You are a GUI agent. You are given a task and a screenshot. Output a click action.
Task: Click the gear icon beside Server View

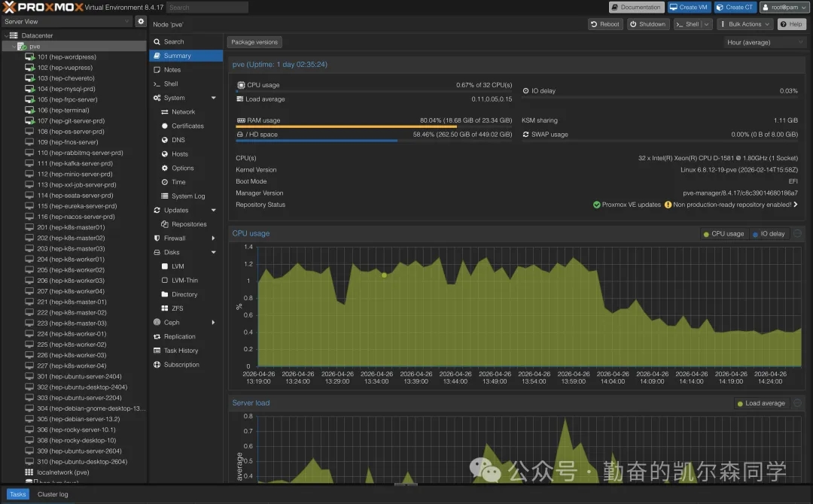click(140, 22)
